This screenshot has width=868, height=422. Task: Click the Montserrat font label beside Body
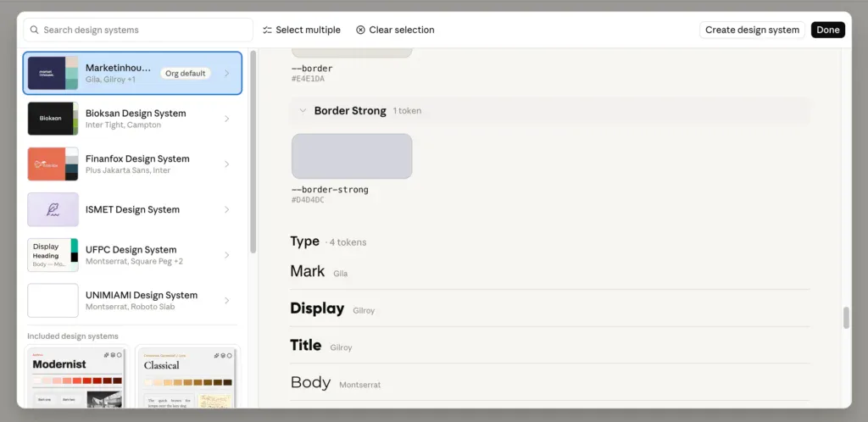[359, 385]
